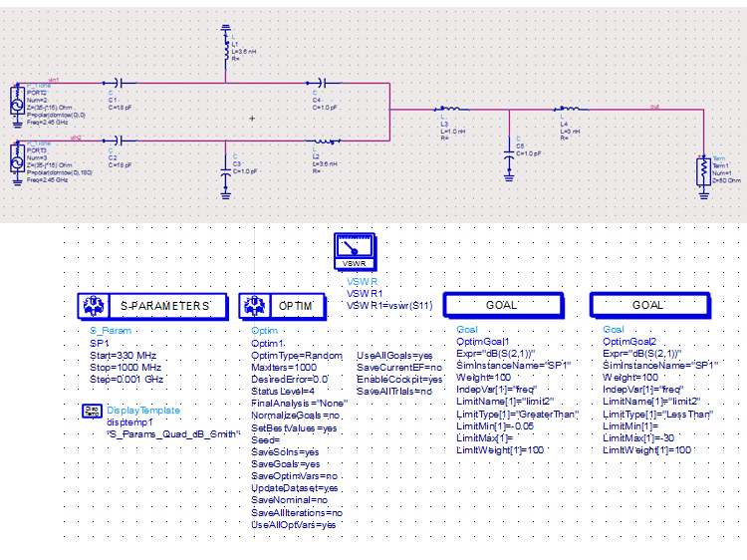Click the DisplayTemplate disptemp1 icon
The width and height of the screenshot is (747, 560).
92,411
